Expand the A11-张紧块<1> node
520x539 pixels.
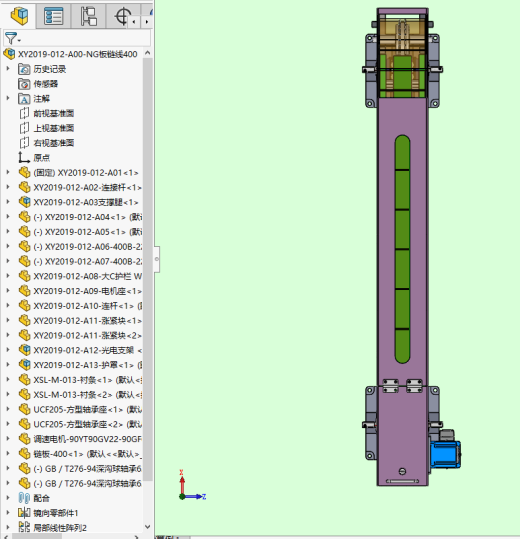point(8,320)
